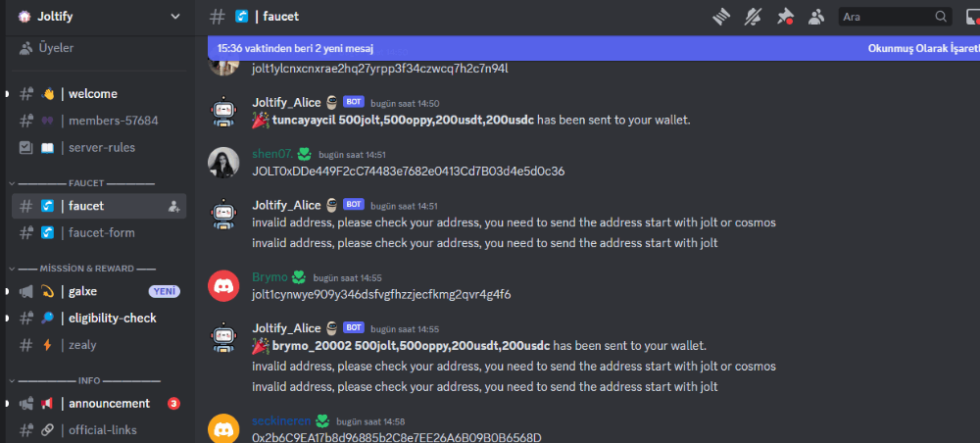Viewport: 980px width, 443px height.
Task: Open the Threads icon in header
Action: [x=721, y=17]
